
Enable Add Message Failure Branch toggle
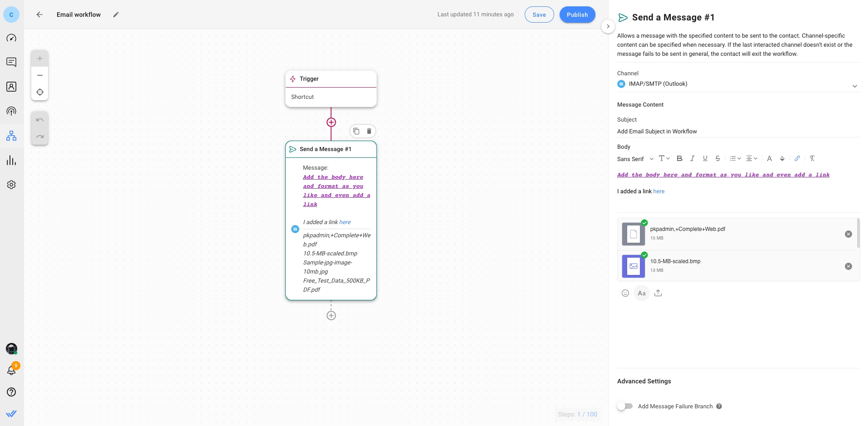(625, 406)
